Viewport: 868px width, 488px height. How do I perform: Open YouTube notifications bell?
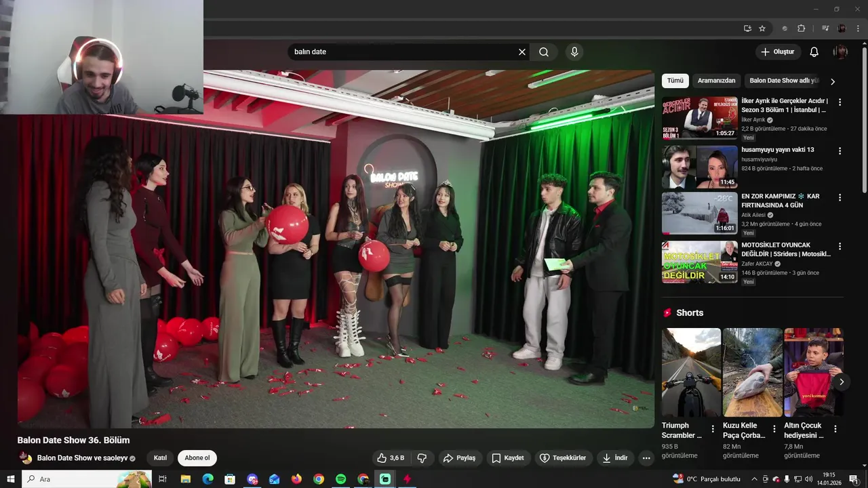point(814,52)
